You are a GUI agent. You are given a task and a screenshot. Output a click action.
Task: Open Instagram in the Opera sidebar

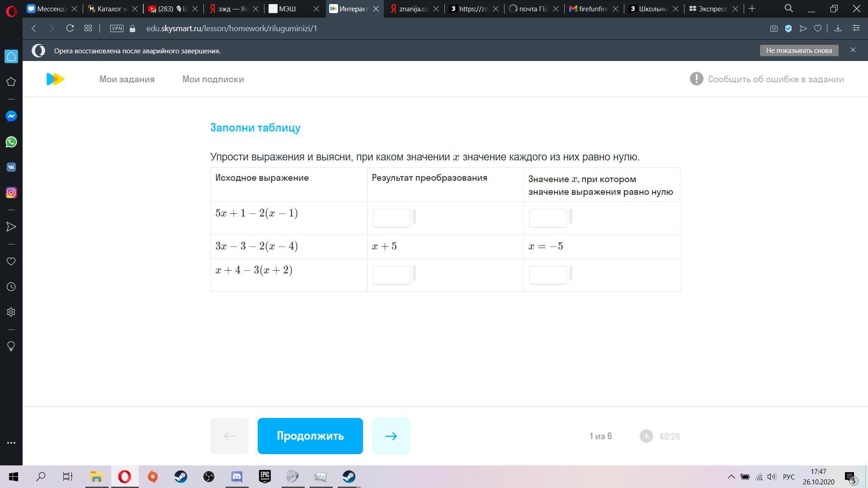click(x=11, y=192)
